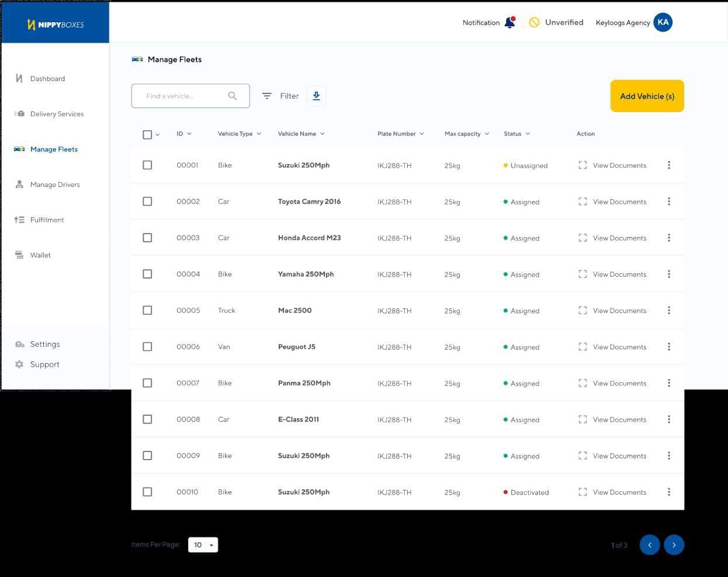Viewport: 728px width, 577px height.
Task: Go to the next page arrow
Action: tap(674, 545)
